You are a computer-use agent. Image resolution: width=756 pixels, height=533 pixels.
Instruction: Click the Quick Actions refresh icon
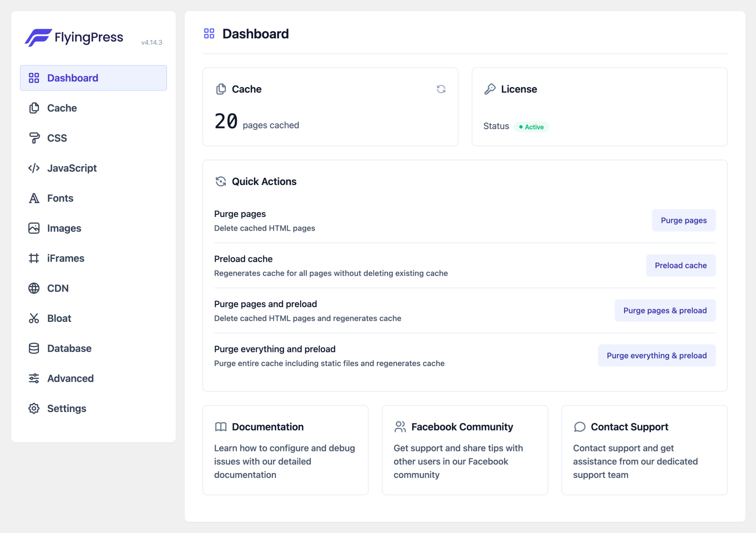(221, 182)
